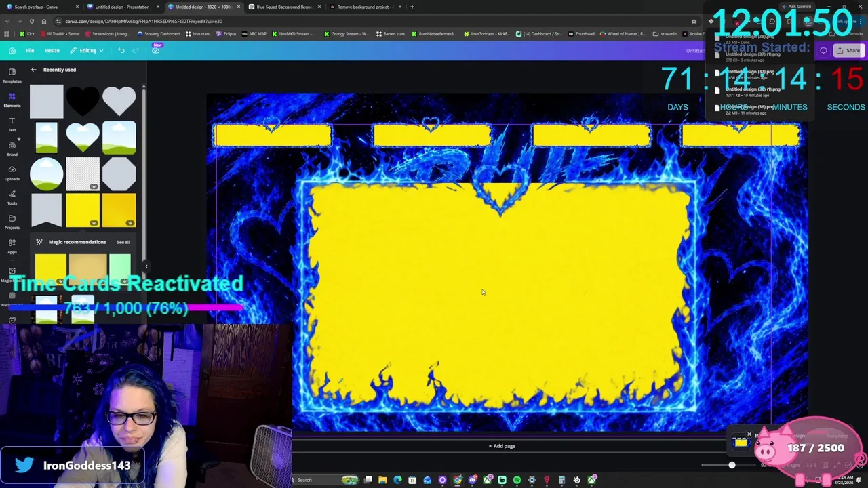Open the Streamy Dashboard bookmark
The image size is (868, 488).
159,34
